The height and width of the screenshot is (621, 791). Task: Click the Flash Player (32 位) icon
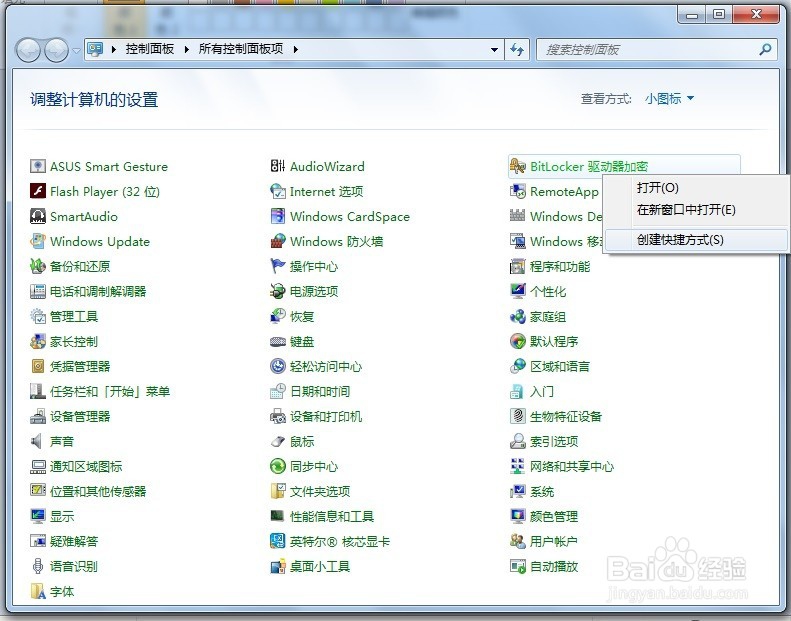tap(38, 191)
